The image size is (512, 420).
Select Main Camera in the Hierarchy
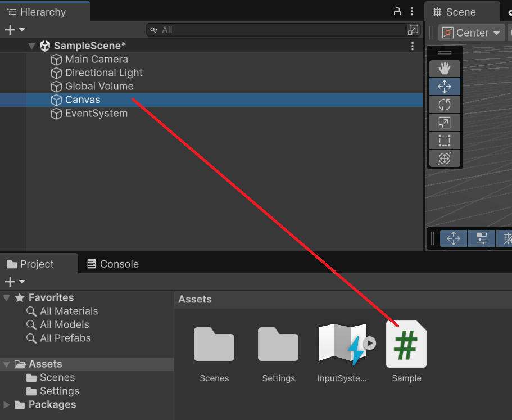pyautogui.click(x=96, y=59)
